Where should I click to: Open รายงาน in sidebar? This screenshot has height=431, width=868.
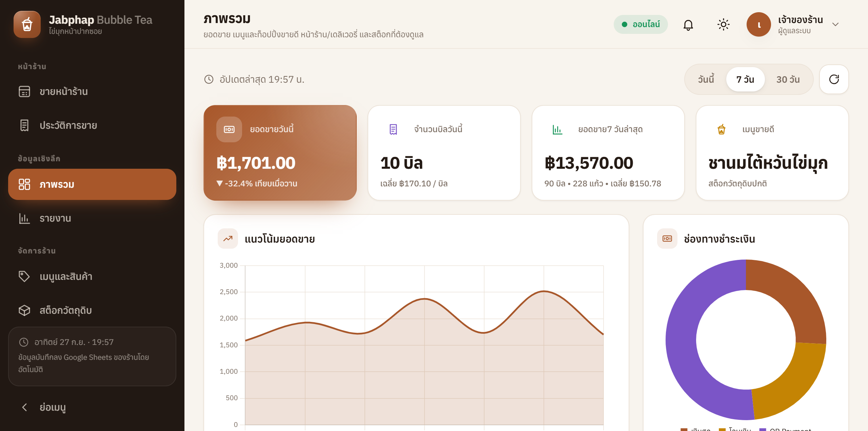coord(92,218)
